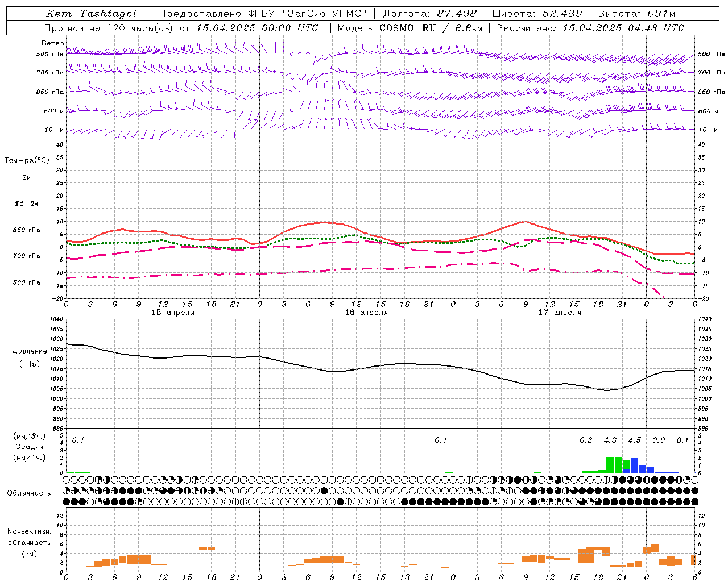This screenshot has height=582, width=728.
Task: Select the solid line sample under 2м legend
Action: tap(26, 184)
